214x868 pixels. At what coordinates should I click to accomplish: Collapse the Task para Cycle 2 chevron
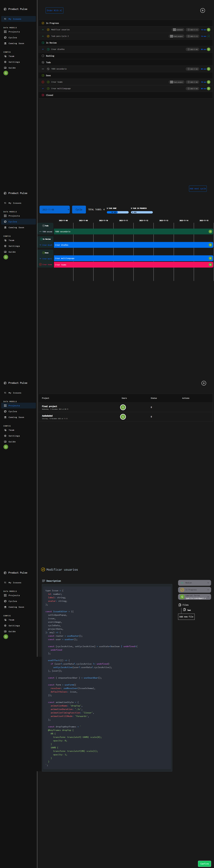[43, 36]
